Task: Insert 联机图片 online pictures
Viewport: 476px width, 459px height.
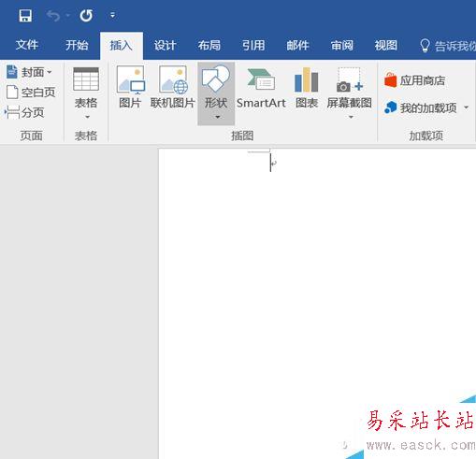Action: [x=173, y=88]
